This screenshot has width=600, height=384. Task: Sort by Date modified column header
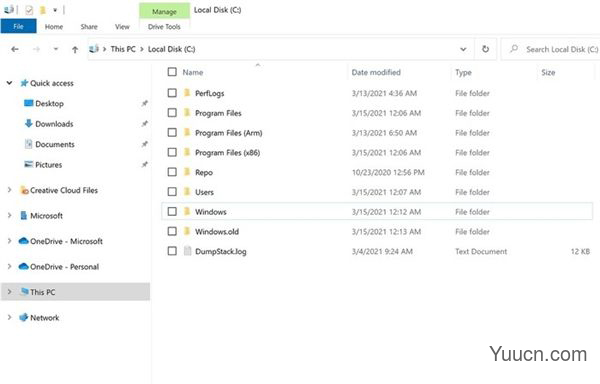(376, 72)
